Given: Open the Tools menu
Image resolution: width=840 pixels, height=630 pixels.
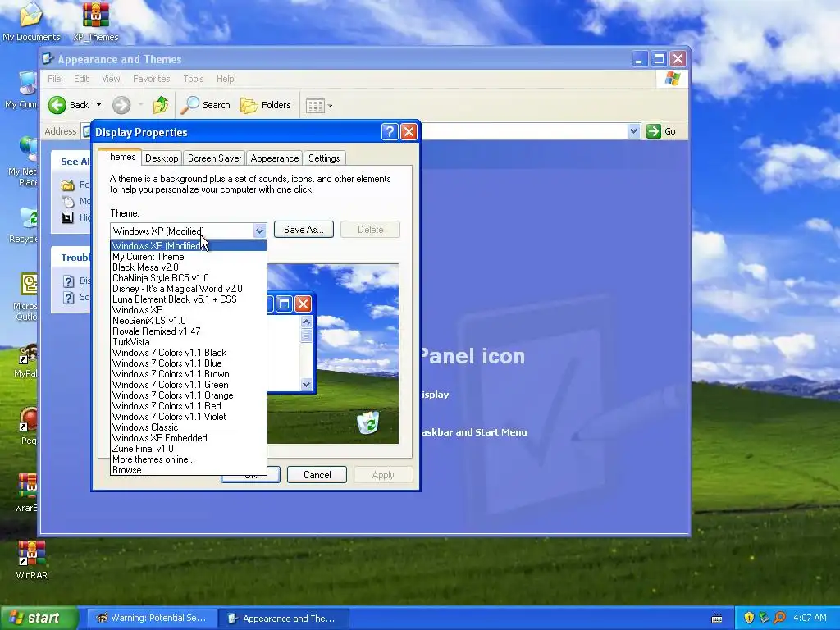Looking at the screenshot, I should point(194,79).
